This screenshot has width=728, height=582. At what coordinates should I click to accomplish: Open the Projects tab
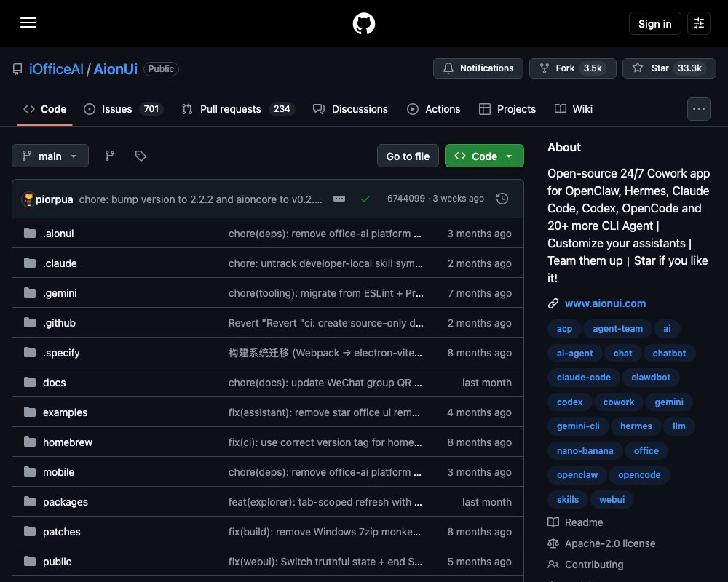507,109
